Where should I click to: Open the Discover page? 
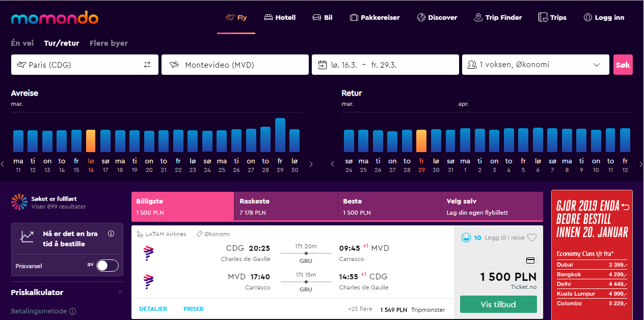pos(437,17)
